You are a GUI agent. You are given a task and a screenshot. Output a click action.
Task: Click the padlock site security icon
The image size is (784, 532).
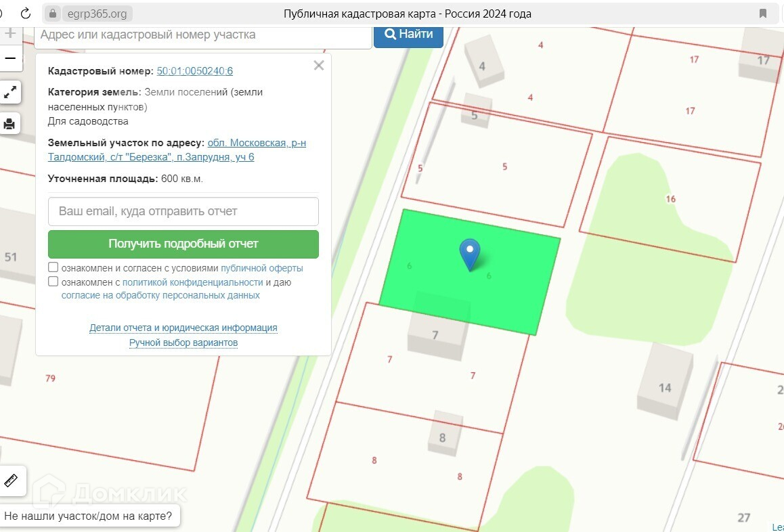(x=53, y=14)
